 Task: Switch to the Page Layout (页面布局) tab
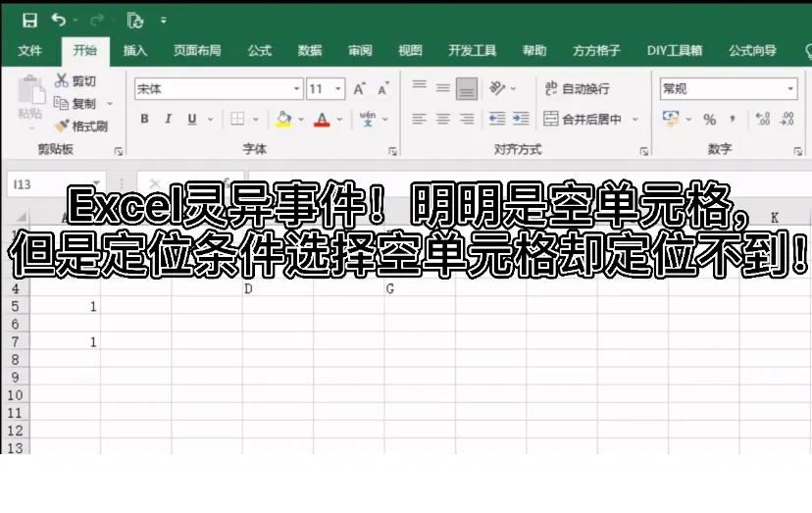pos(197,50)
